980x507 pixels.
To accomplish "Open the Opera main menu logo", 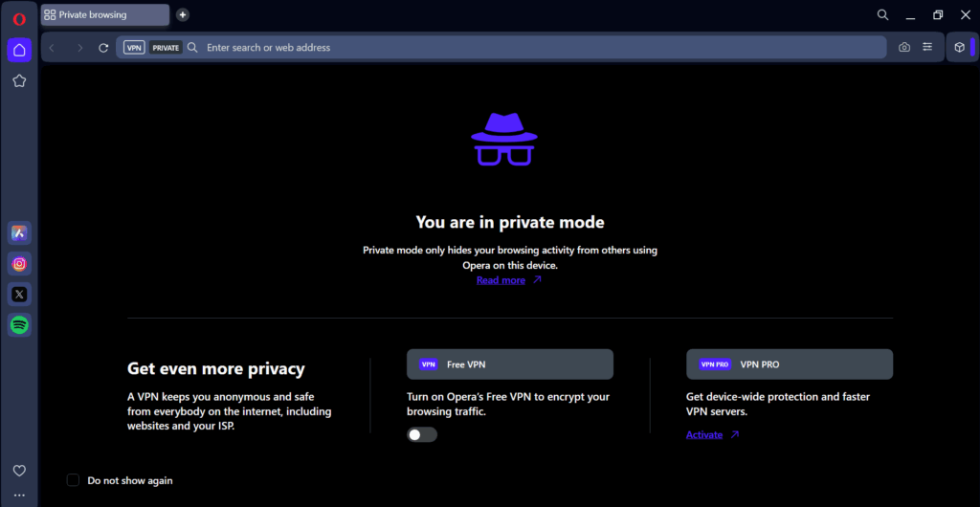I will [18, 18].
